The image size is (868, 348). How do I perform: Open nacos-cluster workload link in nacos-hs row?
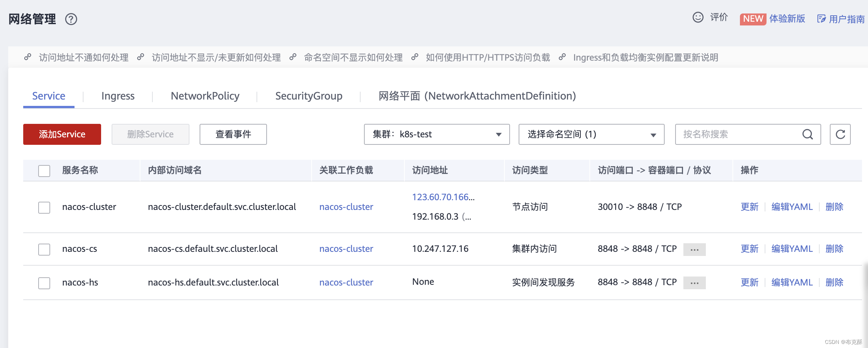(346, 283)
